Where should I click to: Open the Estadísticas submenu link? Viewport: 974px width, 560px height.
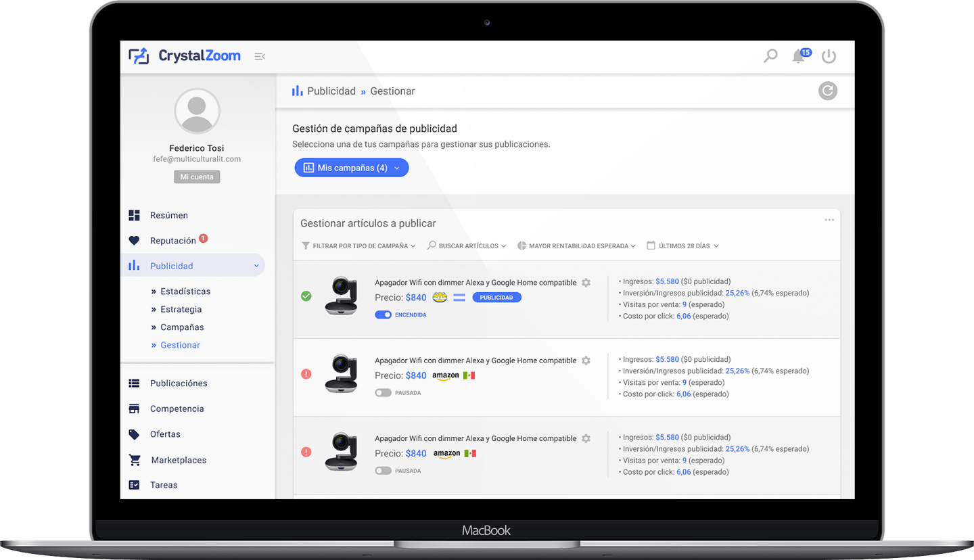(x=185, y=291)
